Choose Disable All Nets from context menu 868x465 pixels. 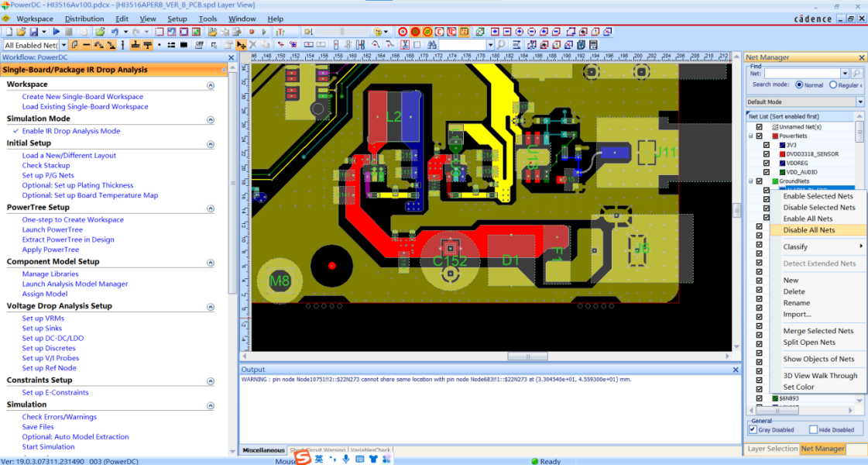click(818, 230)
